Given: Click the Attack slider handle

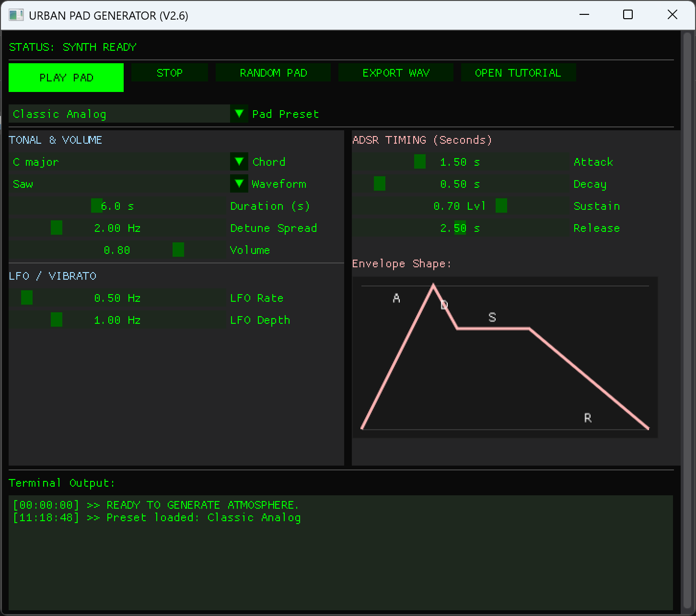Looking at the screenshot, I should click(419, 161).
